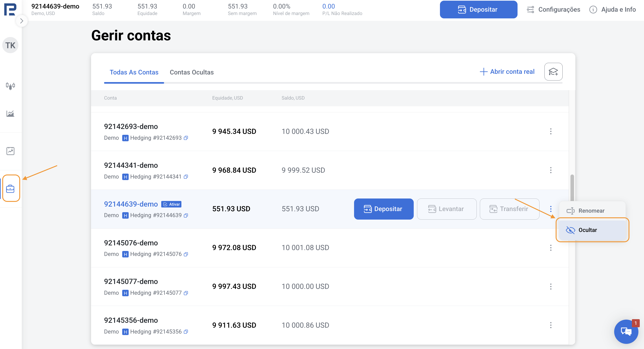The width and height of the screenshot is (644, 349).
Task: Copy account number #92142693 with copy icon
Action: click(186, 138)
